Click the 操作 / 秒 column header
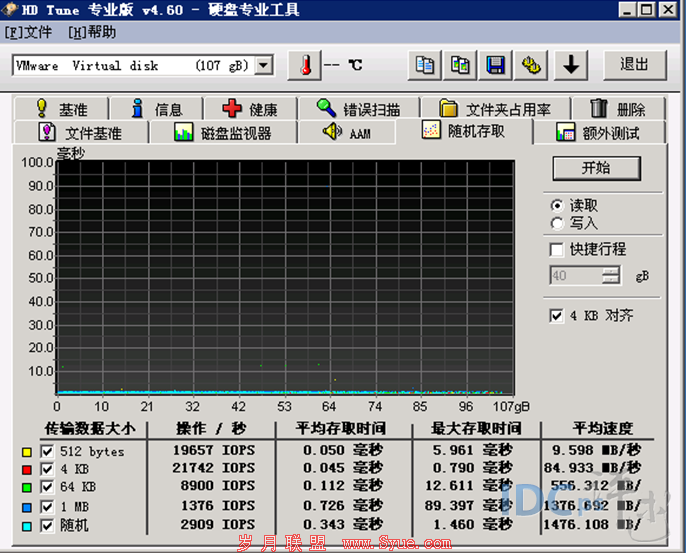The width and height of the screenshot is (687, 553). [211, 429]
